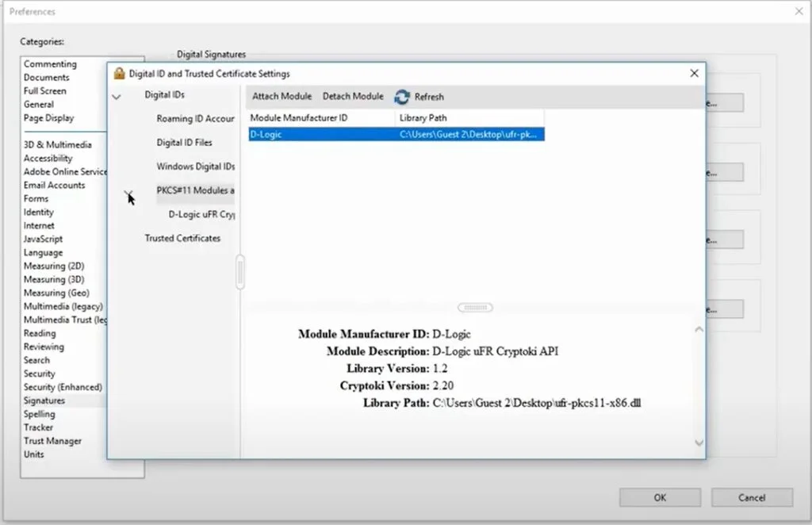Select Reading category in Preferences

[x=40, y=333]
